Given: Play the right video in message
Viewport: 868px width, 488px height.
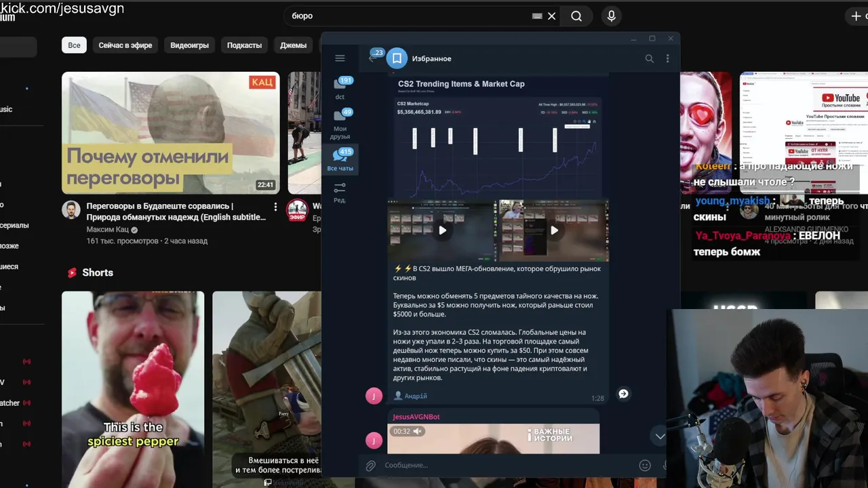Looking at the screenshot, I should 554,230.
